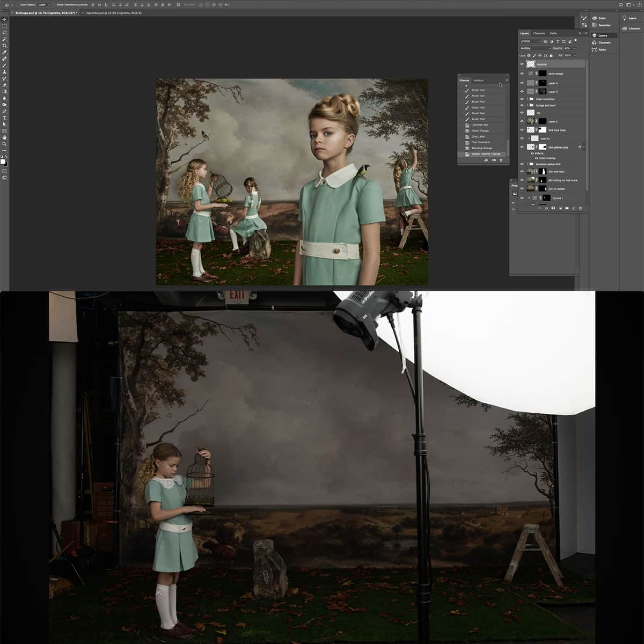The height and width of the screenshot is (644, 644).
Task: Expand the Color correction group
Action: click(x=528, y=99)
